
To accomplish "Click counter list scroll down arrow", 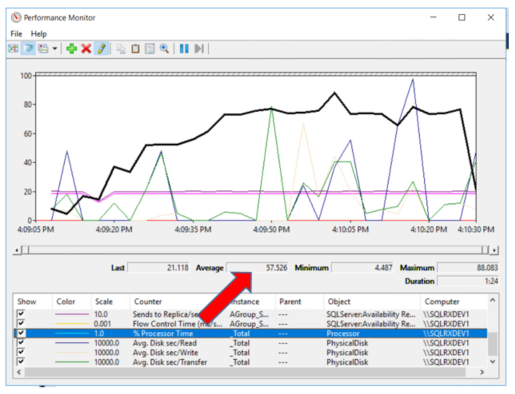I will tap(492, 361).
